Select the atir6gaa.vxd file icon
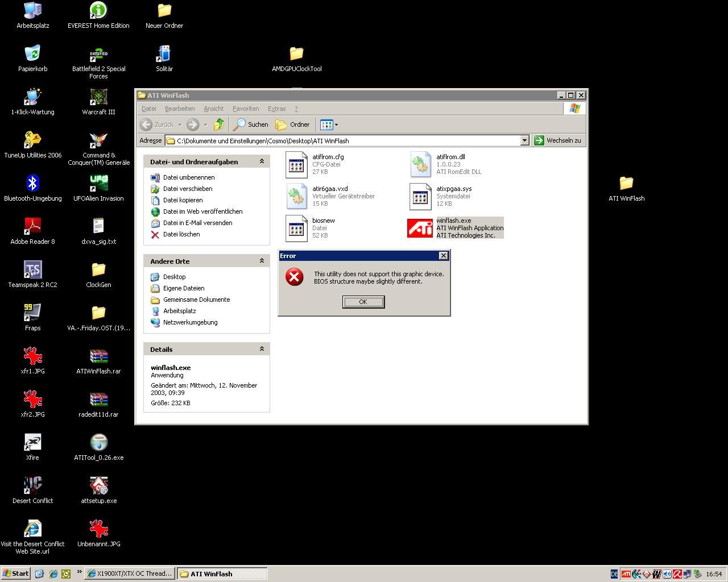 [296, 196]
